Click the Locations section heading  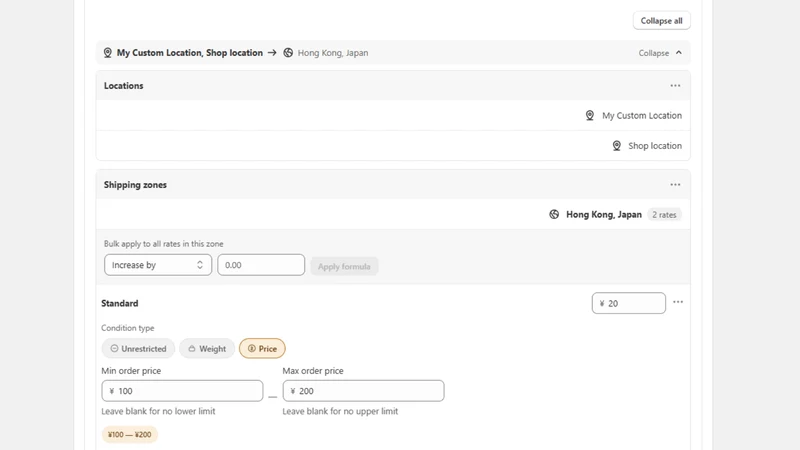[x=123, y=86]
